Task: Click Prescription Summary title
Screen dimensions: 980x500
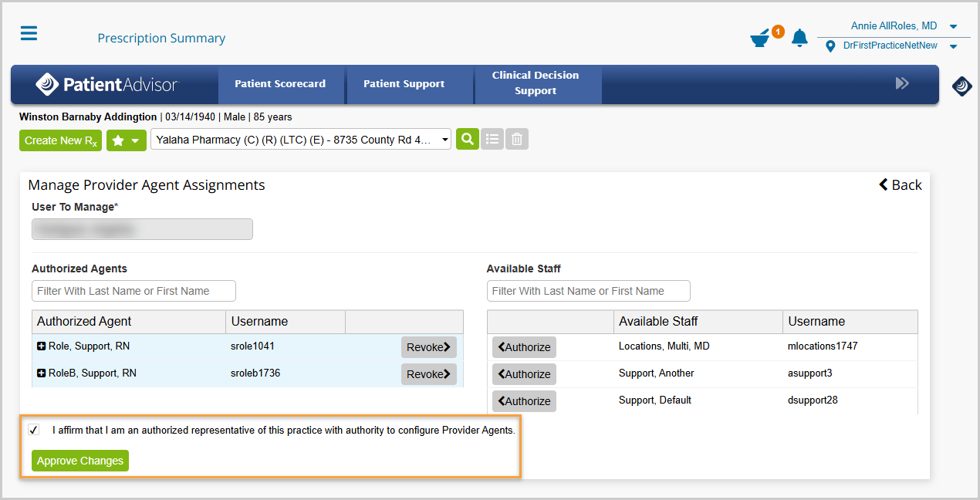Action: click(161, 38)
